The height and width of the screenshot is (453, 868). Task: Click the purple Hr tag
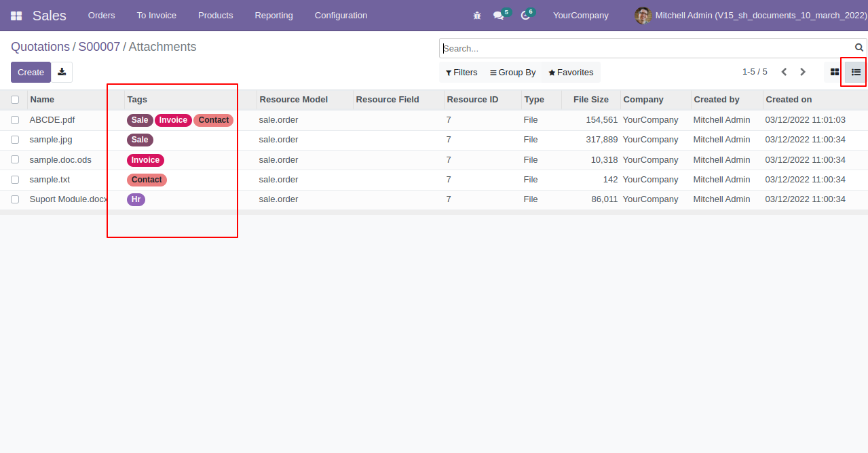[x=136, y=199]
